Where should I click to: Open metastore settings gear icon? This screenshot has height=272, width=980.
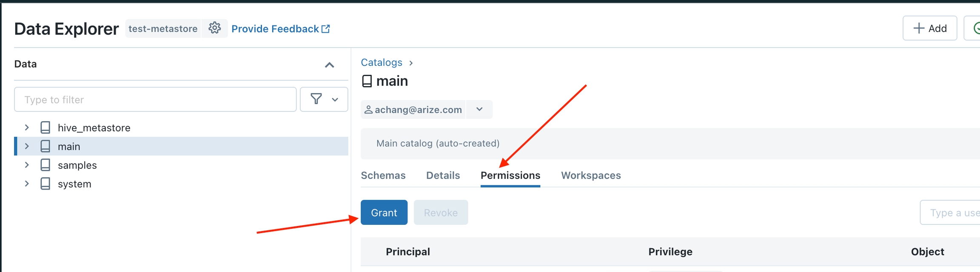point(215,28)
